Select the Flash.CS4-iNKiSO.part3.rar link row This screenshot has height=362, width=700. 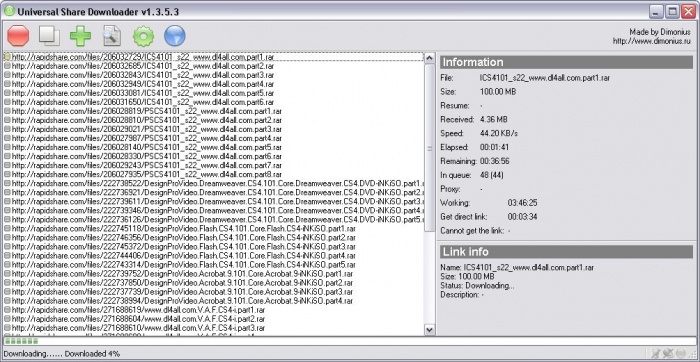(213, 246)
